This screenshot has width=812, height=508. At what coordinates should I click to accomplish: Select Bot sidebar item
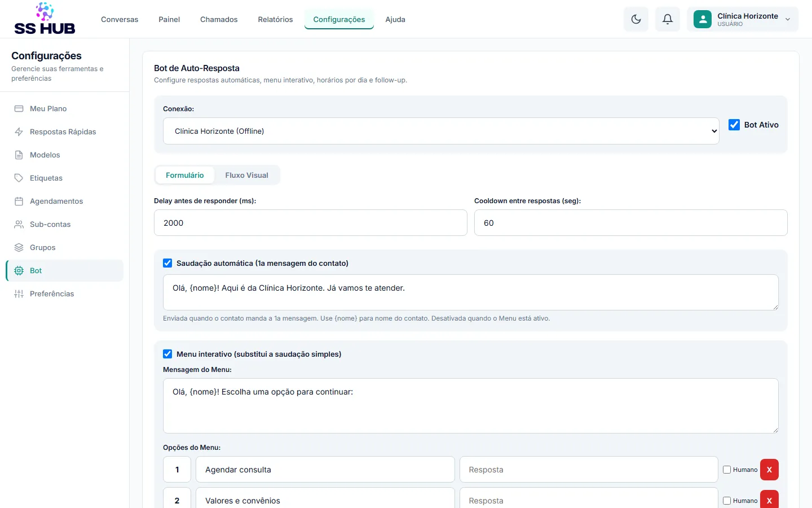[64, 270]
